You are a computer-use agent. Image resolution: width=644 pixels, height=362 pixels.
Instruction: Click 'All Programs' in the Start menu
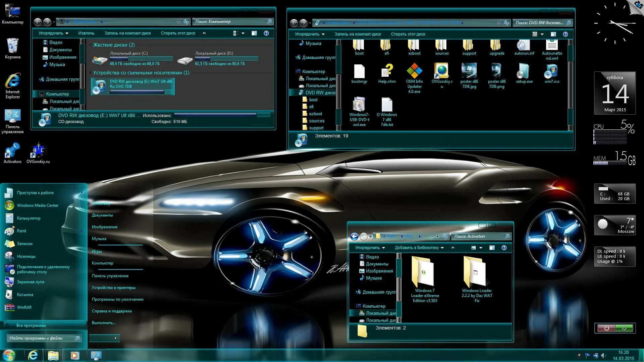tap(31, 325)
